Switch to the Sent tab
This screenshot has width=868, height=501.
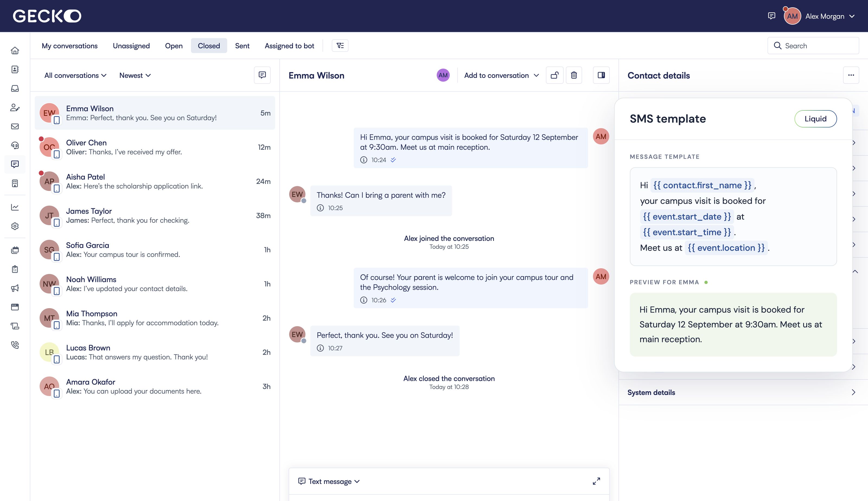tap(242, 46)
